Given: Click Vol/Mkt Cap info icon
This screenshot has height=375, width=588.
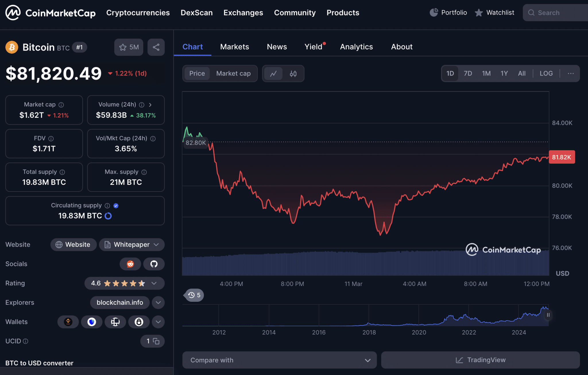Looking at the screenshot, I should coord(153,139).
